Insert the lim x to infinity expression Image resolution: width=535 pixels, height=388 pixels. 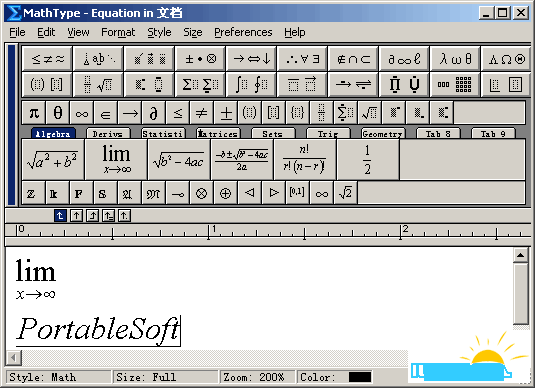coord(116,159)
